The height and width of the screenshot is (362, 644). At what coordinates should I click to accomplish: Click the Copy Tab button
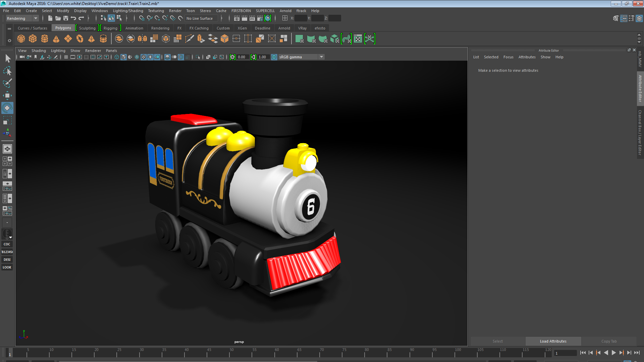tap(609, 341)
